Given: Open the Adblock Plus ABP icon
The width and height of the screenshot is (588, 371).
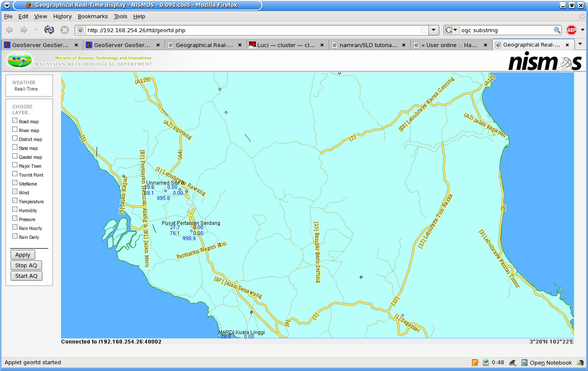Looking at the screenshot, I should [571, 30].
